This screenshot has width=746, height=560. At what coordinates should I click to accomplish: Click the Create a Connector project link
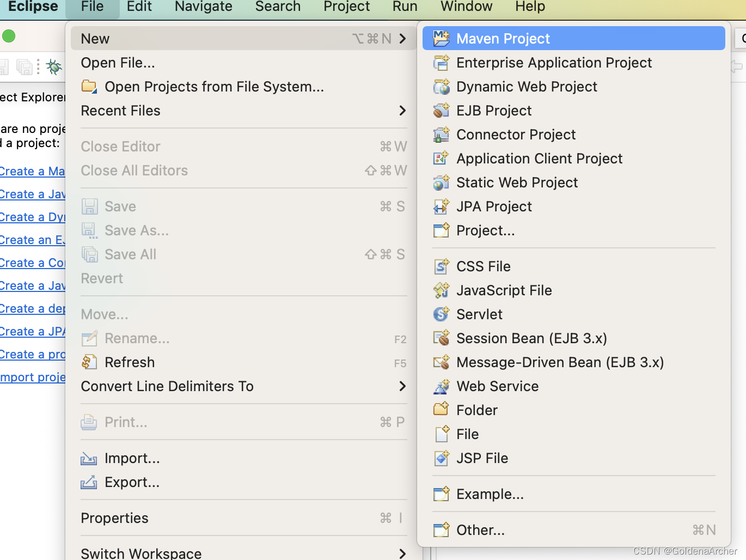[32, 263]
